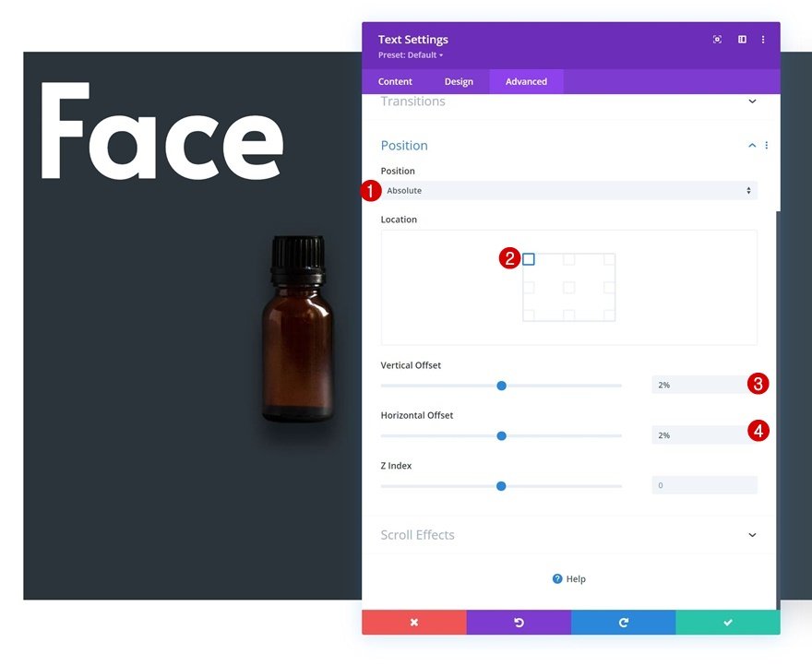Select the center location box
This screenshot has width=812, height=666.
[x=569, y=287]
